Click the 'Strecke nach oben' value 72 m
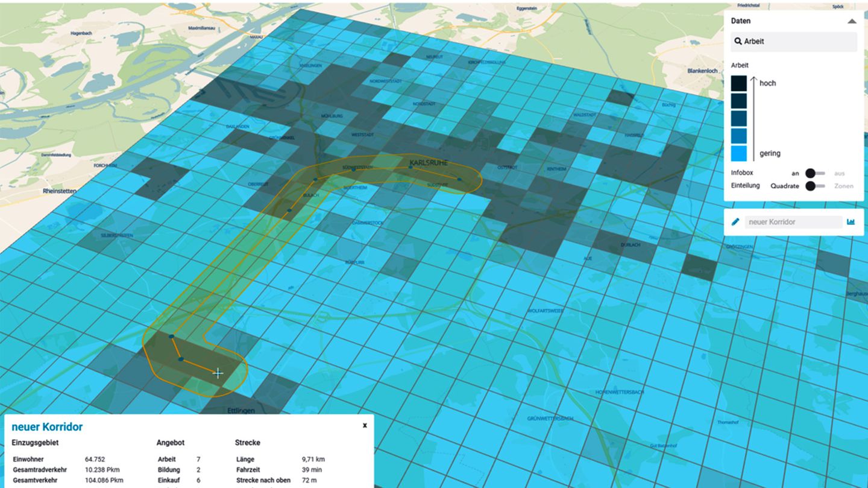This screenshot has width=868, height=488. click(x=309, y=480)
